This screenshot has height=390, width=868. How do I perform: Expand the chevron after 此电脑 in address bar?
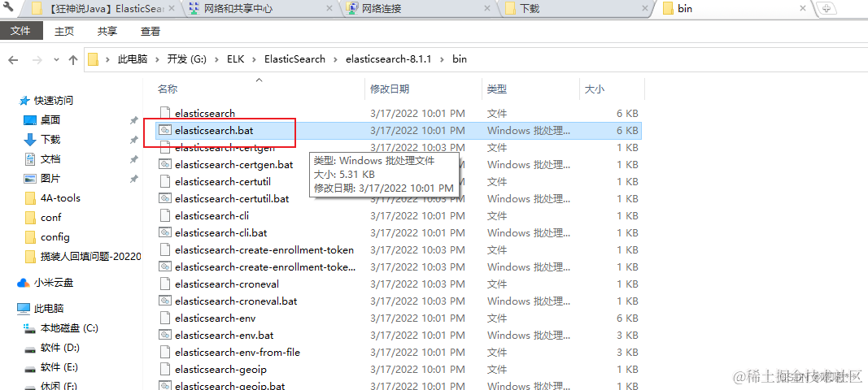pyautogui.click(x=155, y=59)
